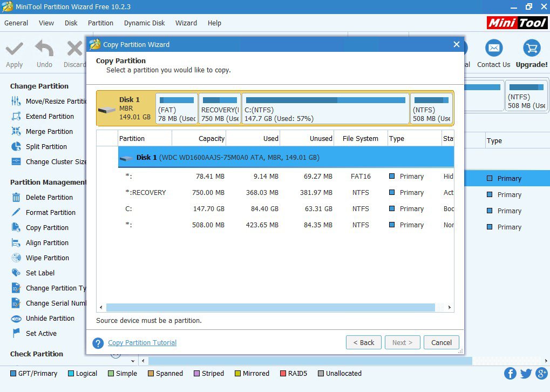The image size is (550, 392).
Task: Select the C:(NTFS) 147.7 GB partition block
Action: (x=325, y=109)
